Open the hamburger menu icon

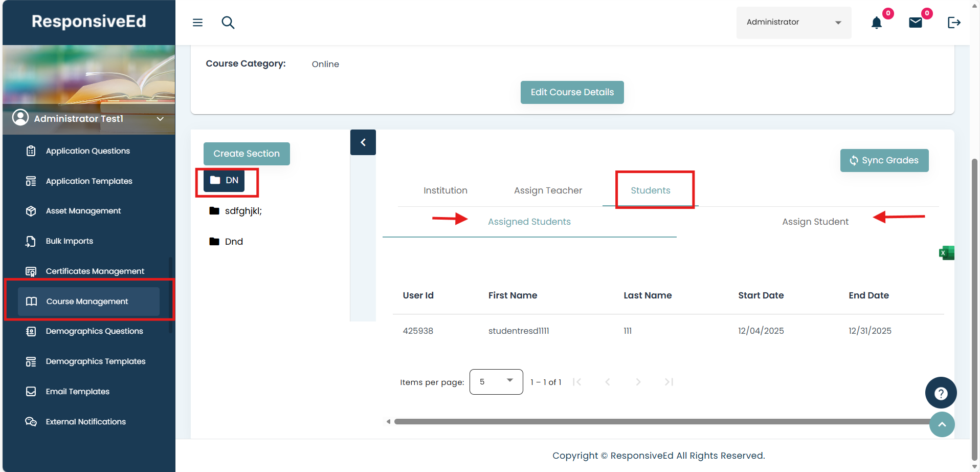tap(197, 23)
